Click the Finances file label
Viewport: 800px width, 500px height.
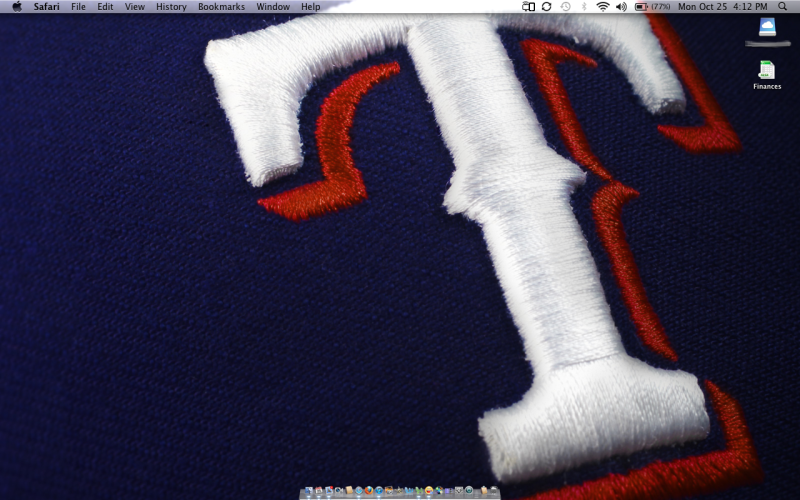tap(767, 86)
